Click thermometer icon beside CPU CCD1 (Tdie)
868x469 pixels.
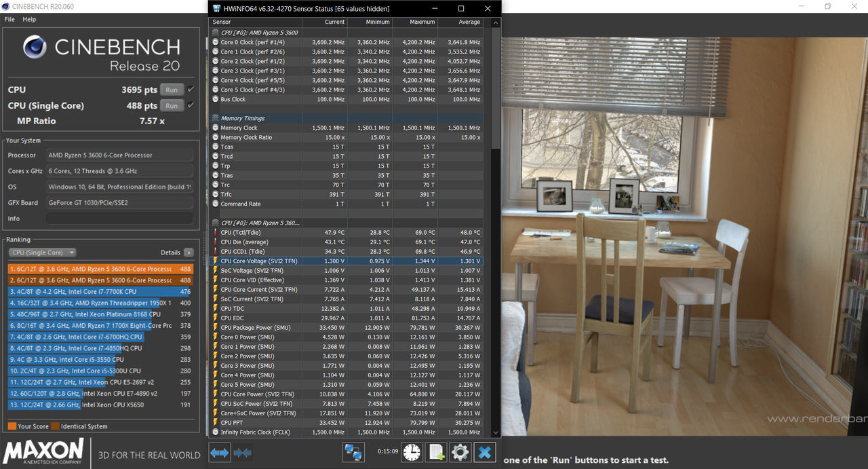tap(215, 251)
